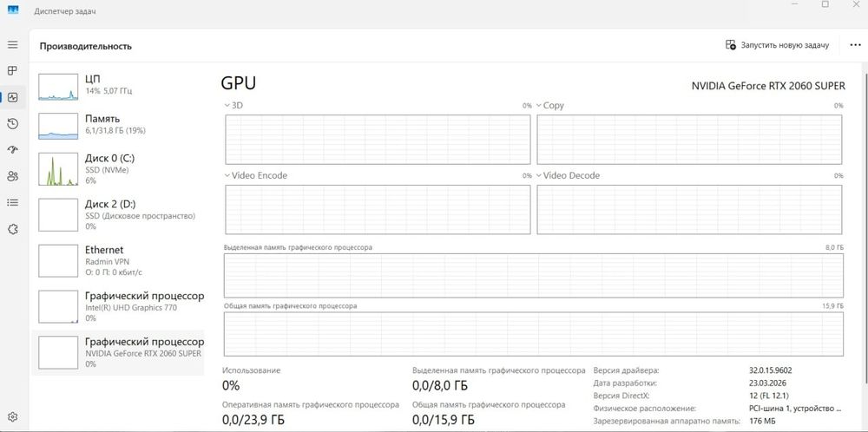The image size is (868, 432).
Task: Select the Память performance entry
Action: pos(118,126)
